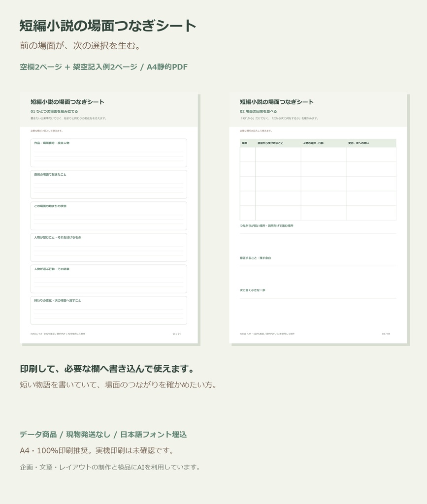Click the line データ商品 / 現物発送なし / 日本語フォント埋込
Viewport: 427px width, 504px height.
(103, 435)
